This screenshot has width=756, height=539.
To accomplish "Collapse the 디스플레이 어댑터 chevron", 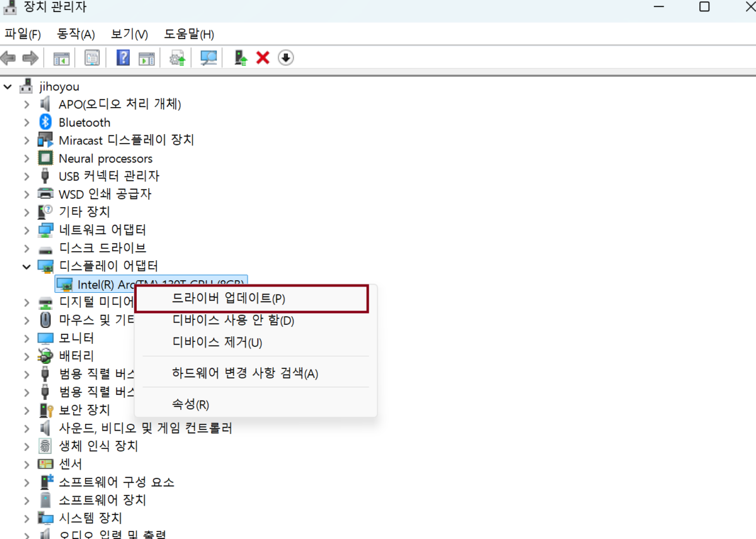I will pyautogui.click(x=26, y=266).
